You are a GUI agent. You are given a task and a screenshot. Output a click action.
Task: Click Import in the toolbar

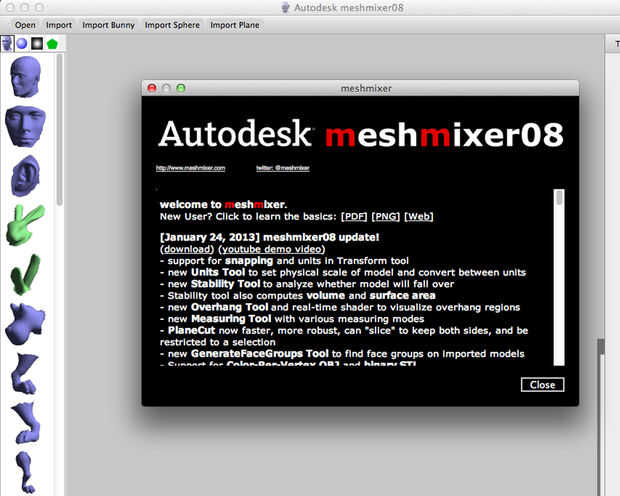pyautogui.click(x=59, y=25)
